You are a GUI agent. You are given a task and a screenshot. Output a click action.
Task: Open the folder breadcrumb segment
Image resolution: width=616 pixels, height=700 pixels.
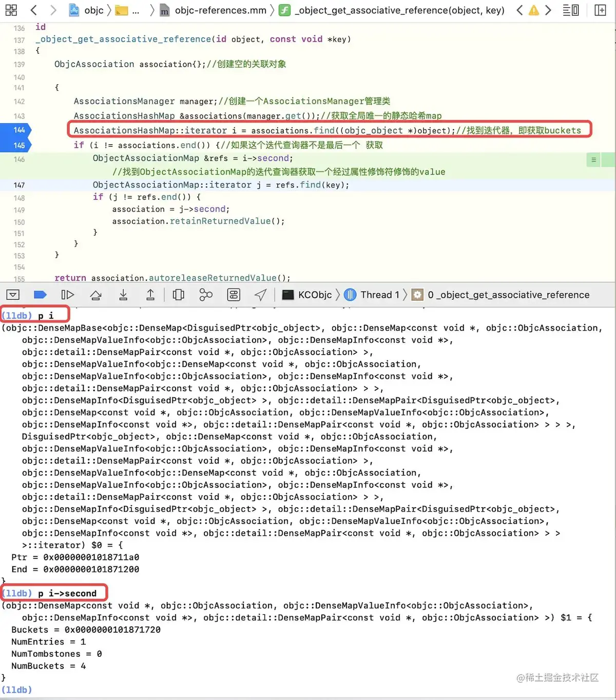tap(127, 10)
